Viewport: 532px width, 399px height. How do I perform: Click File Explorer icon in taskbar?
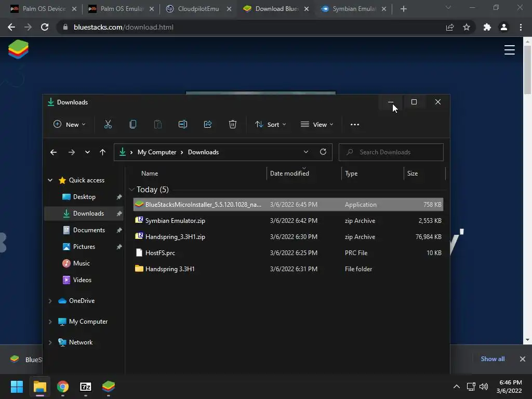coord(39,387)
